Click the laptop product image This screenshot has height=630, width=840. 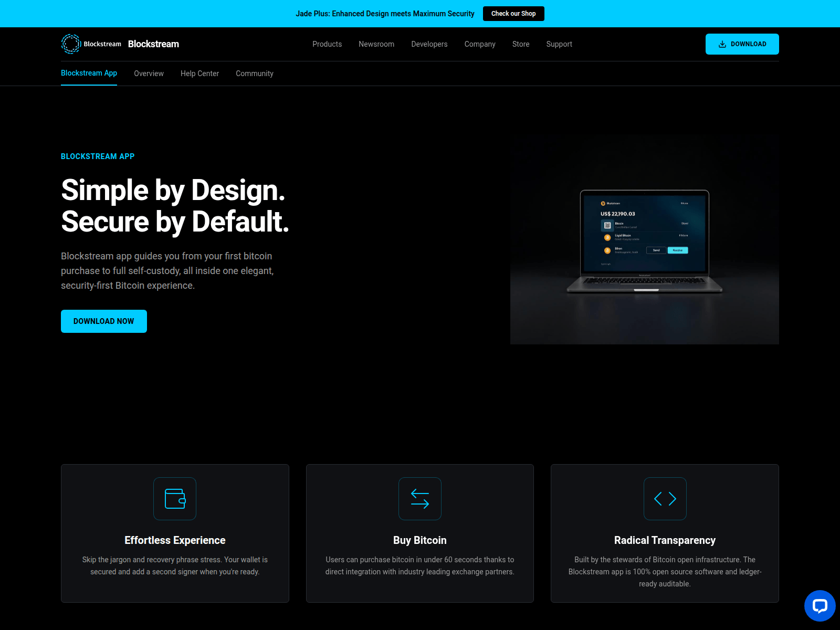tap(645, 239)
